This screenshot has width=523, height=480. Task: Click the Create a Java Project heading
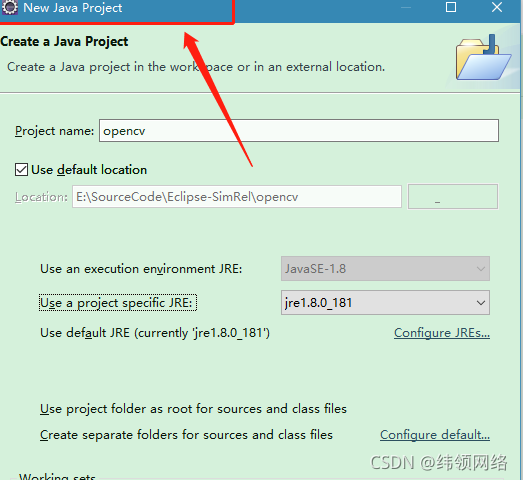click(64, 42)
